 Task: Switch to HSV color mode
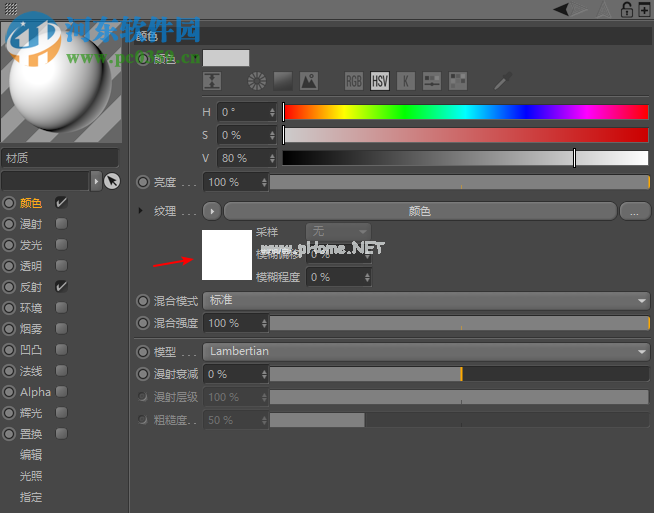click(380, 81)
